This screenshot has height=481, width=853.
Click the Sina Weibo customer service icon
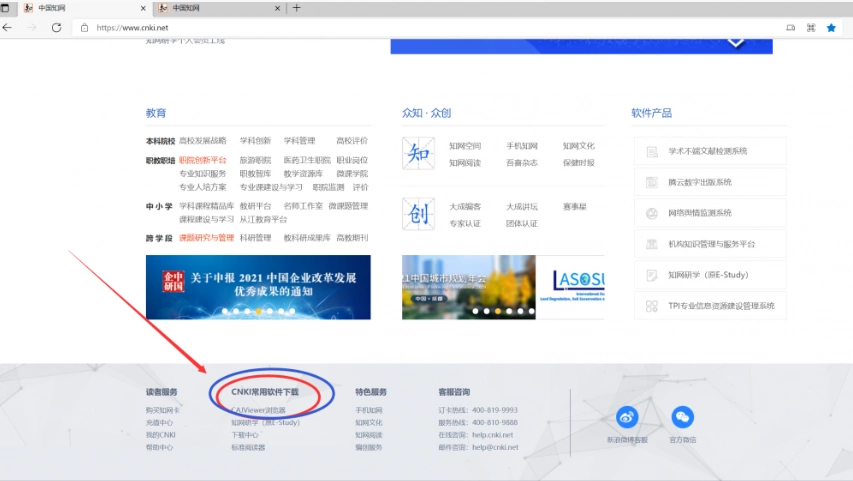tap(627, 417)
